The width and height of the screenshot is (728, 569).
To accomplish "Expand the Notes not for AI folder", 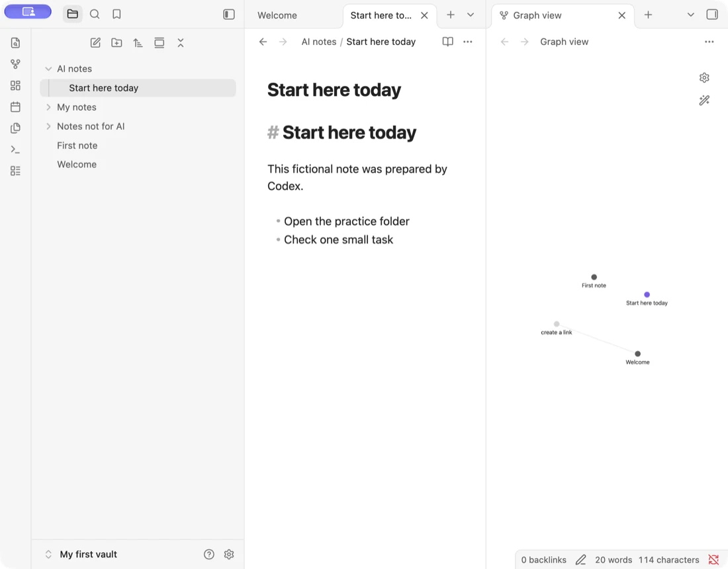I will click(x=48, y=127).
